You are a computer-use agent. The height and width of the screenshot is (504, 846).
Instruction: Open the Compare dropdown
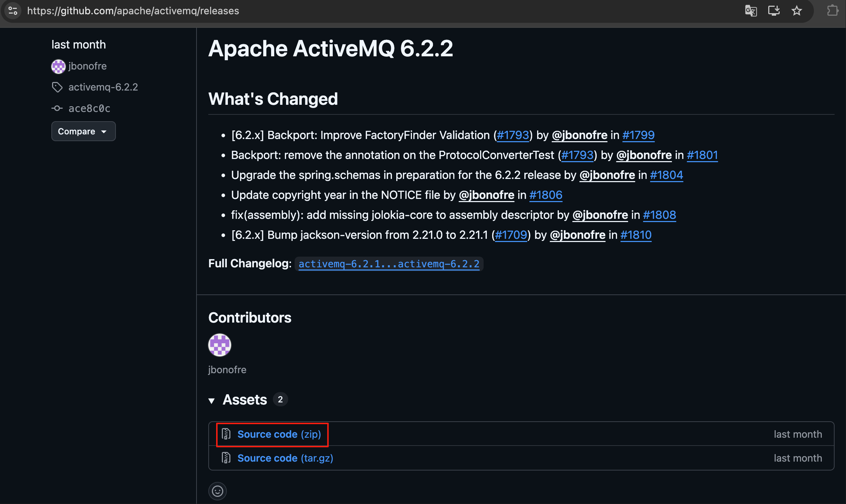tap(83, 132)
